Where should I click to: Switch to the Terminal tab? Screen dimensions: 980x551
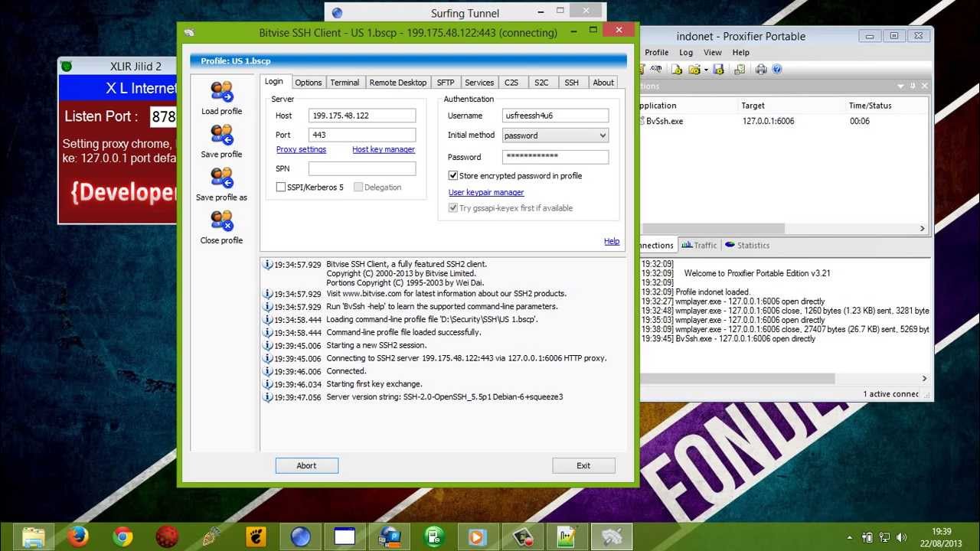(x=345, y=83)
